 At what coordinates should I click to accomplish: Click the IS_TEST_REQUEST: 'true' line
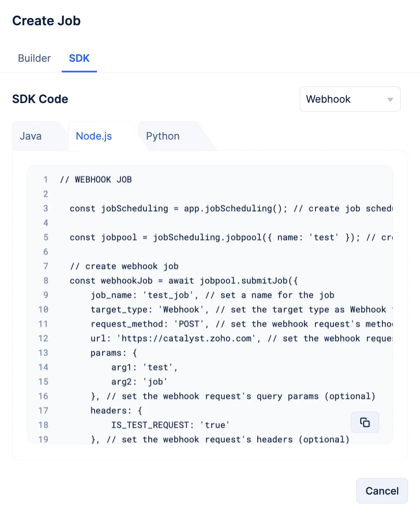pos(170,425)
